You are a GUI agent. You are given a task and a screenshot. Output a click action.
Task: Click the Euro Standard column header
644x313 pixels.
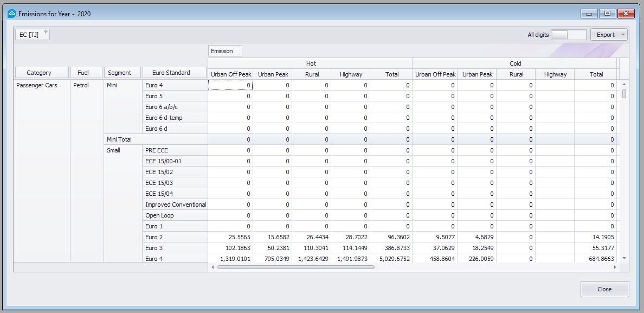tap(175, 72)
